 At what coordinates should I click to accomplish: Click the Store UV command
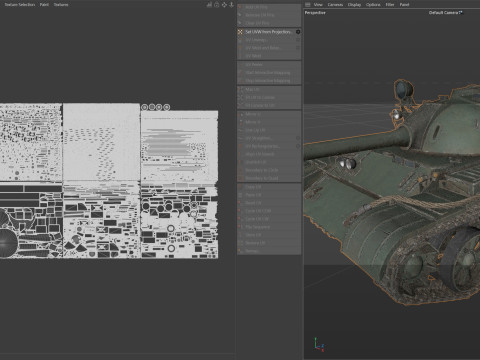click(x=269, y=235)
